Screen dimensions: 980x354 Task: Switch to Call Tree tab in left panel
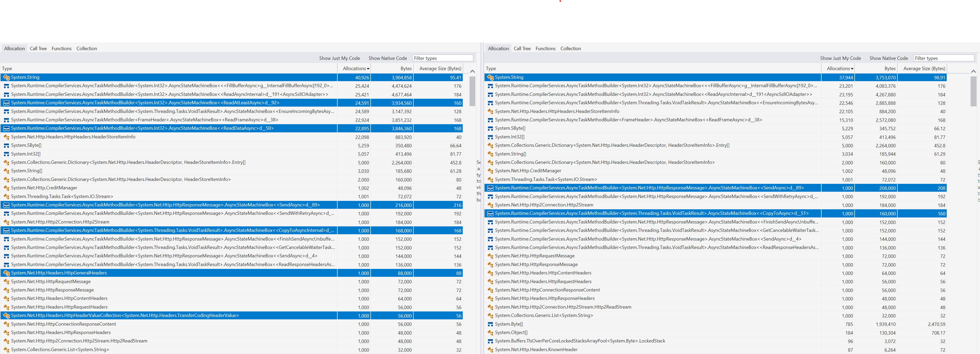(x=38, y=48)
